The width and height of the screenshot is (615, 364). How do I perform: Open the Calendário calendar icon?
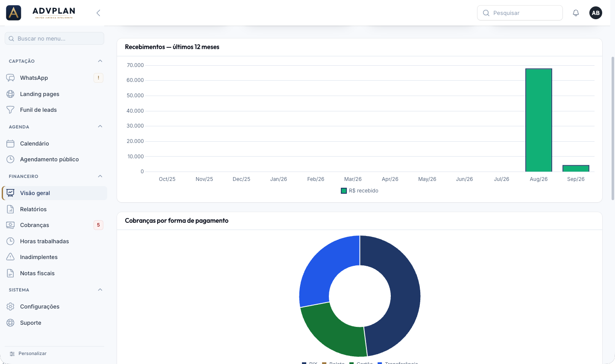(11, 143)
